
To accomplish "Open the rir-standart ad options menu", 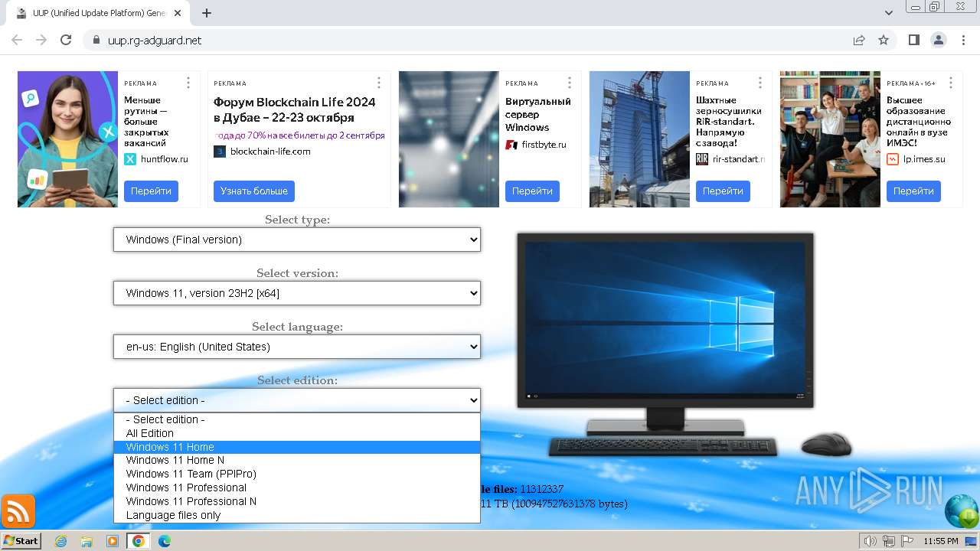I will click(x=760, y=83).
